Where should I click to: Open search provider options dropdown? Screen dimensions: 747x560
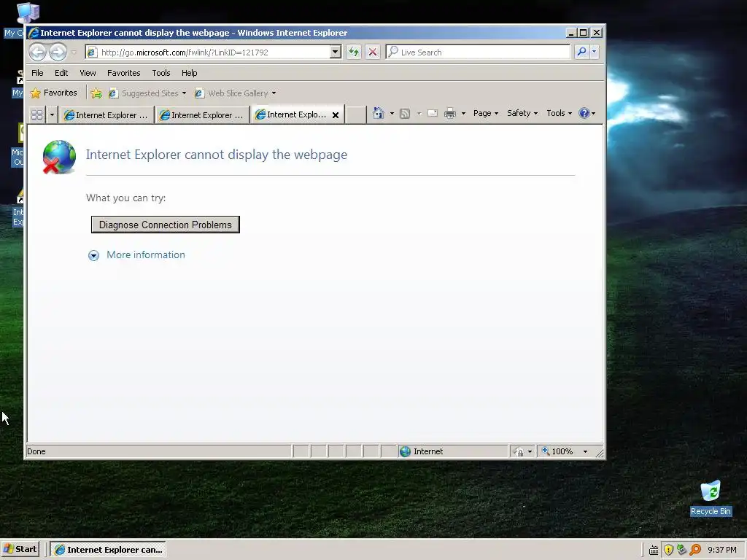point(594,52)
